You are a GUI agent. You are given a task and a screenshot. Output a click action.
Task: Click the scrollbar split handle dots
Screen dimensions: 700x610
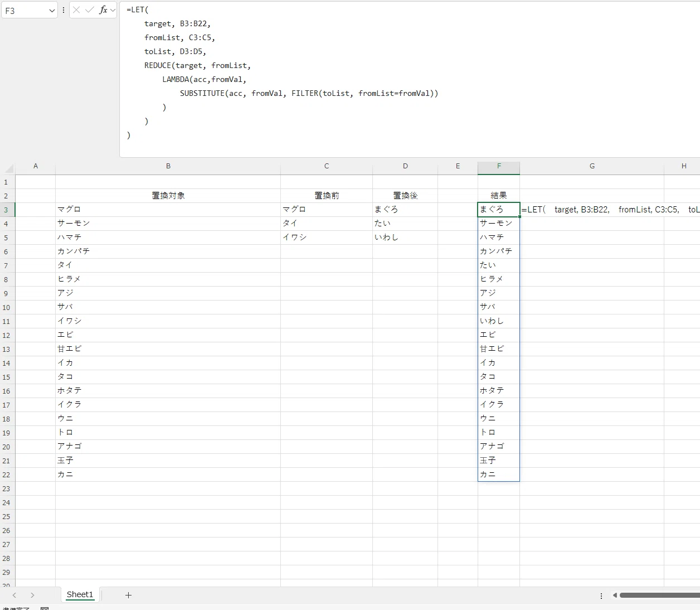[601, 596]
